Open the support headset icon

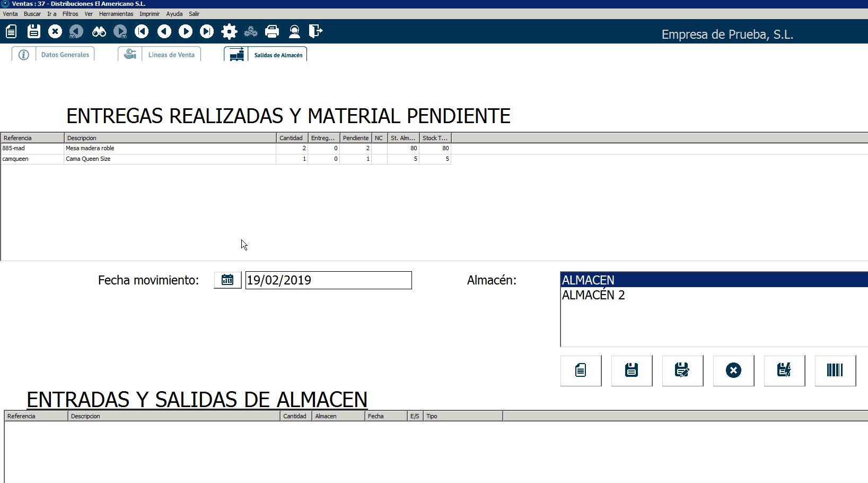click(294, 32)
